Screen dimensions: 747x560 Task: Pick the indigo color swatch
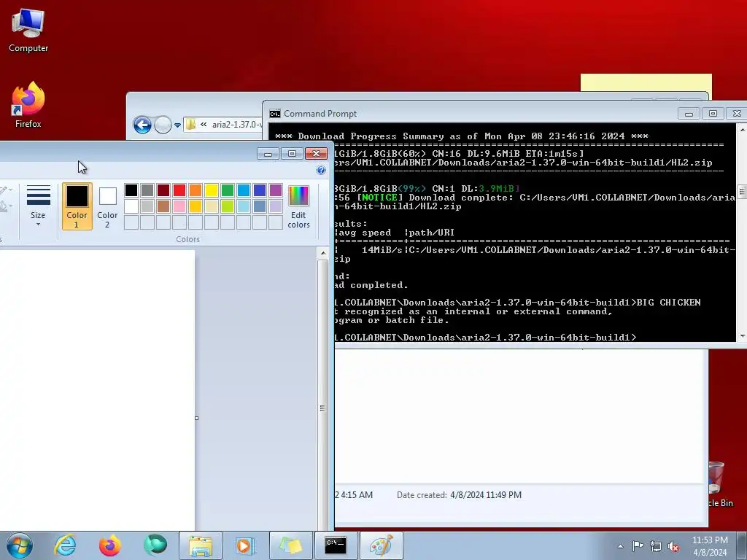coord(260,190)
